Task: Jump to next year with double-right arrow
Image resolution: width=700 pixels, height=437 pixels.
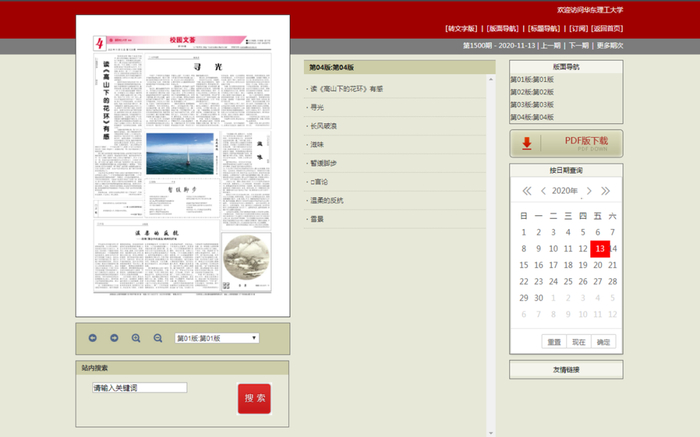Action: [605, 191]
